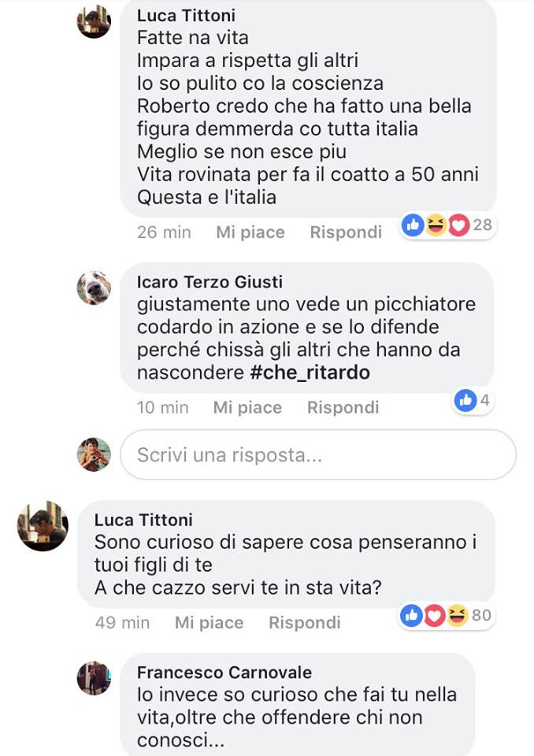This screenshot has height=756, width=534.
Task: Click the heart reaction icon on the 80-reaction comment
Action: click(x=435, y=616)
